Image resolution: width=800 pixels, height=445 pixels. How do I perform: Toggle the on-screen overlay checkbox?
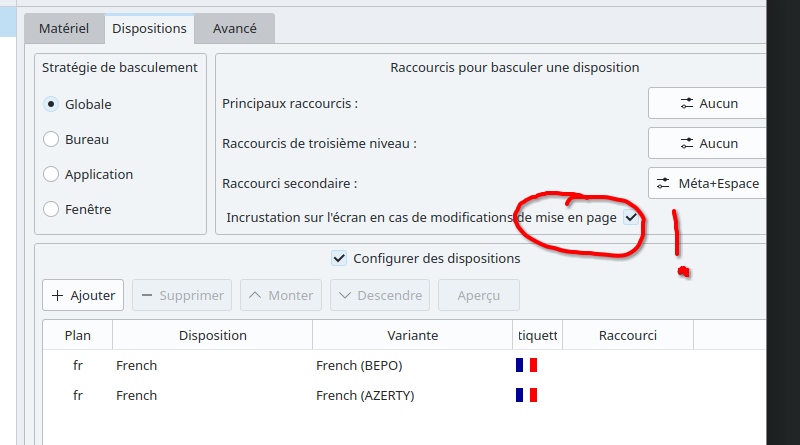631,217
